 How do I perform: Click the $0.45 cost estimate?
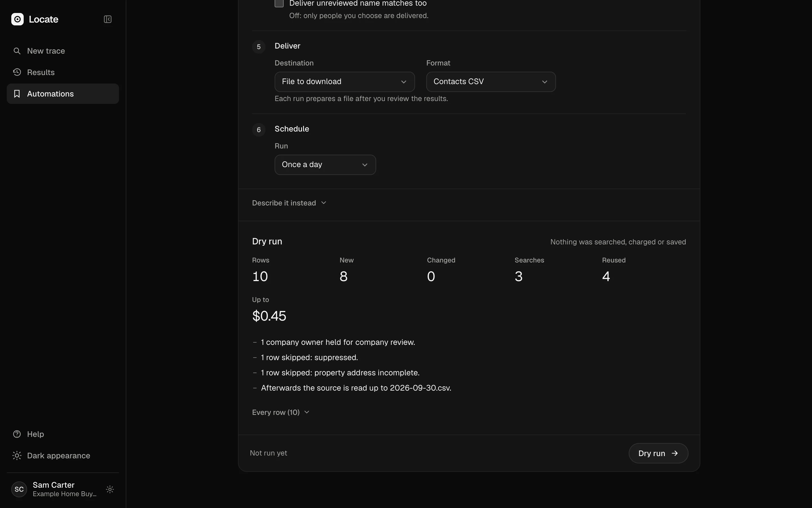(269, 316)
